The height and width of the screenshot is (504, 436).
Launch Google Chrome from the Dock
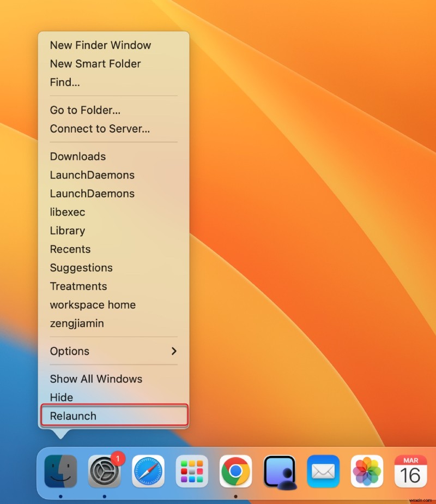coord(235,471)
